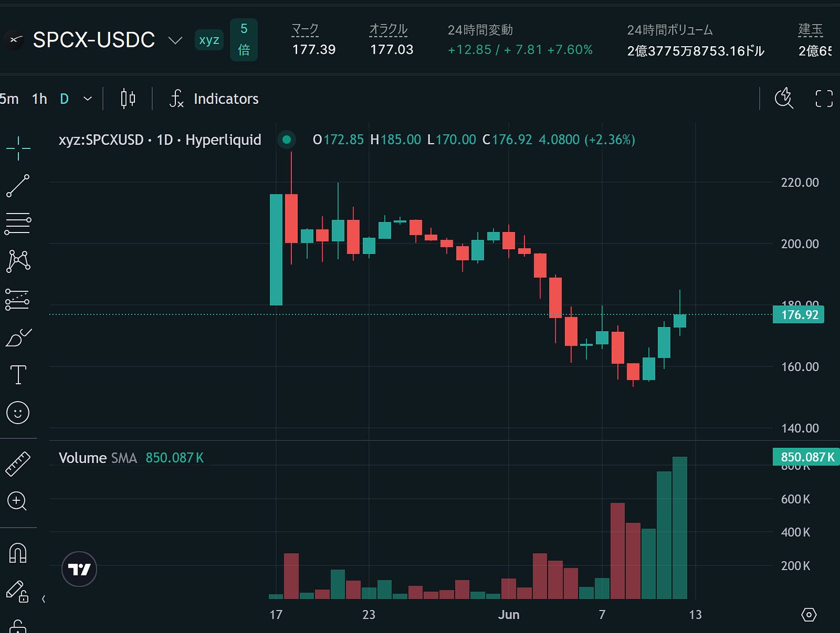This screenshot has width=840, height=633.
Task: Click the tallest green volume bar
Action: 680,528
